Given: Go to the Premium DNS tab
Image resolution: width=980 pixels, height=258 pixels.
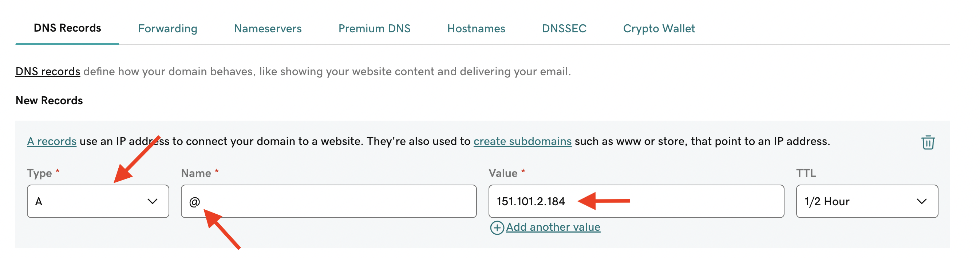Looking at the screenshot, I should 374,28.
